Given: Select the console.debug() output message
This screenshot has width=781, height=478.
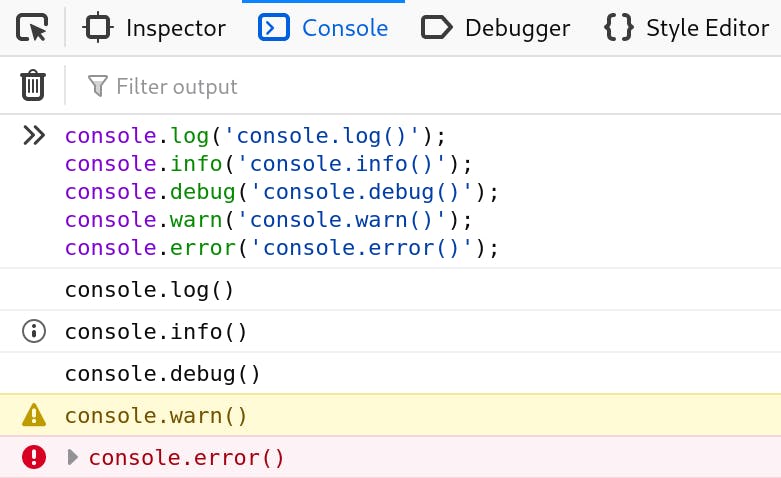Looking at the screenshot, I should pyautogui.click(x=162, y=374).
